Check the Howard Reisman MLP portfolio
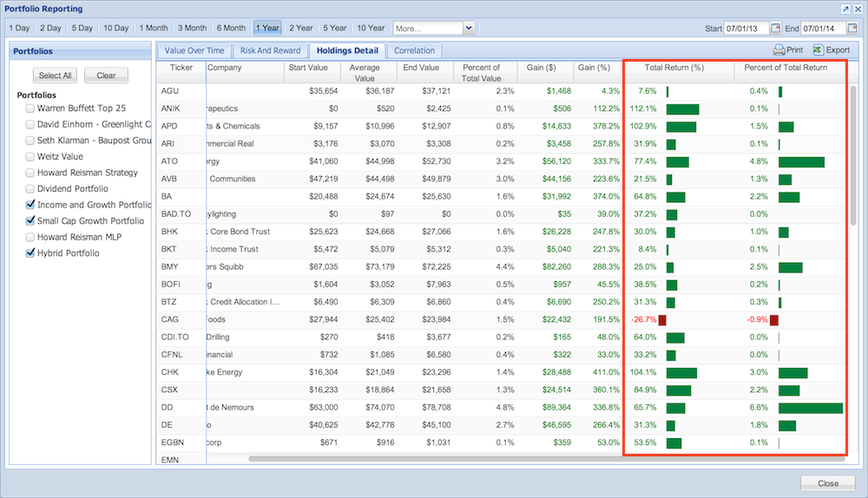 [30, 237]
